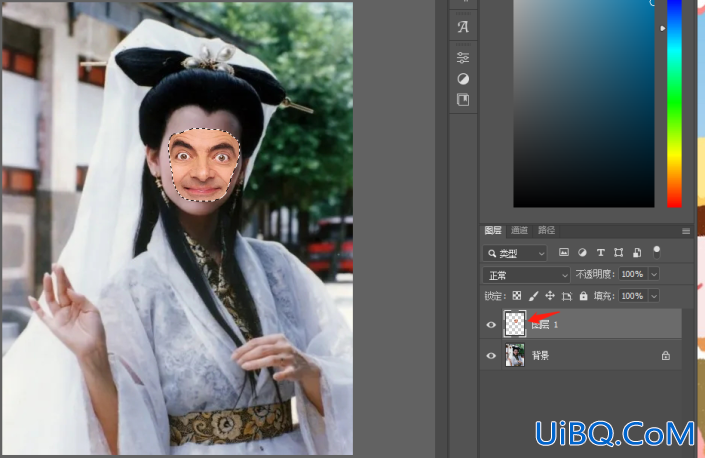Switch to the 通道 tab
Image resolution: width=705 pixels, height=458 pixels.
519,231
